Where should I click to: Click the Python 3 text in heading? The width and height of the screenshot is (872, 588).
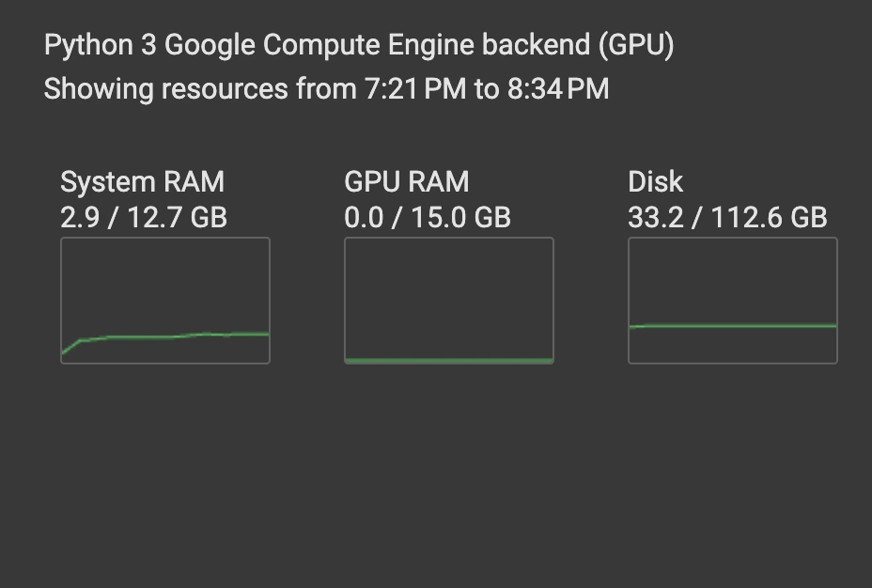100,45
